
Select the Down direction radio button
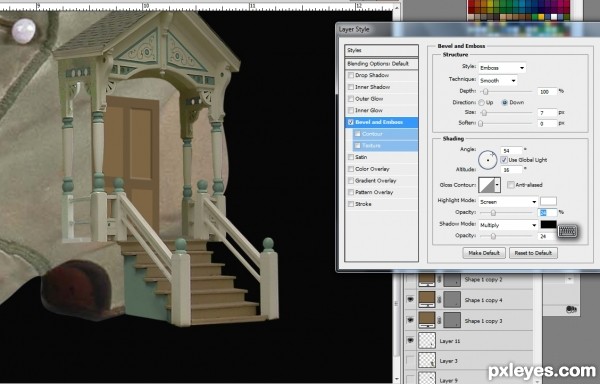(x=505, y=103)
